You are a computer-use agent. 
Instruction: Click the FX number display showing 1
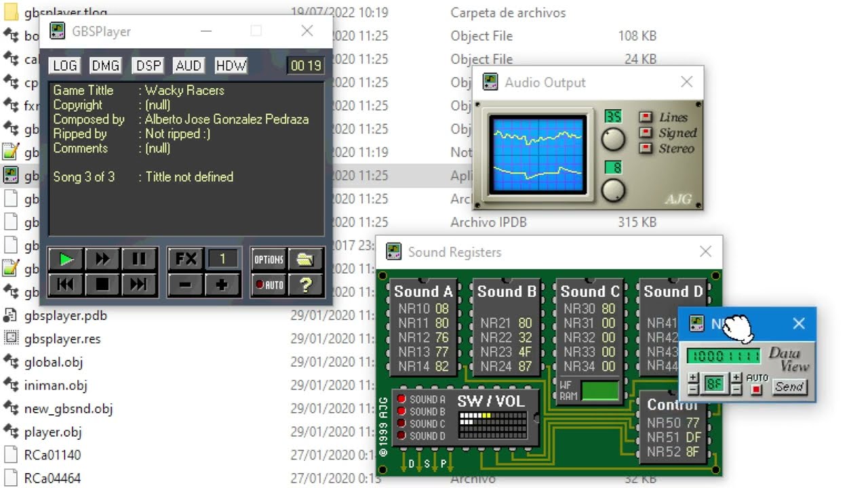pyautogui.click(x=222, y=259)
